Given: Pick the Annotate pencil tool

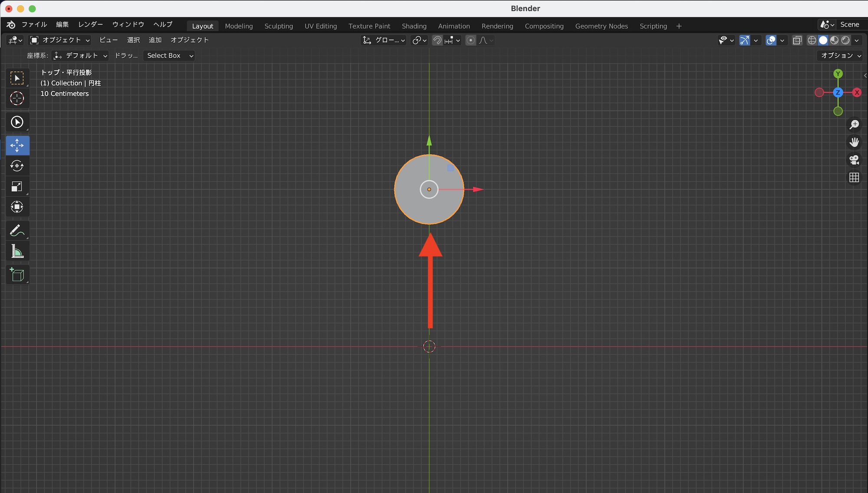Looking at the screenshot, I should tap(17, 231).
